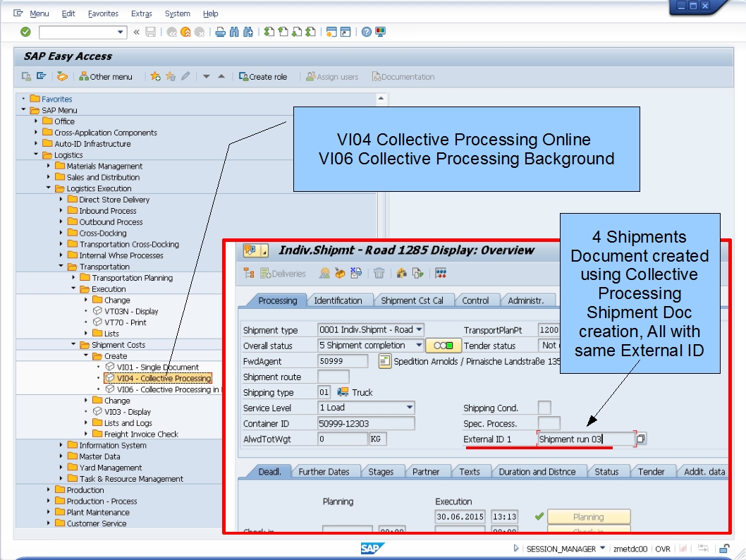Click the Save disk icon
Image resolution: width=746 pixels, height=560 pixels.
[150, 32]
